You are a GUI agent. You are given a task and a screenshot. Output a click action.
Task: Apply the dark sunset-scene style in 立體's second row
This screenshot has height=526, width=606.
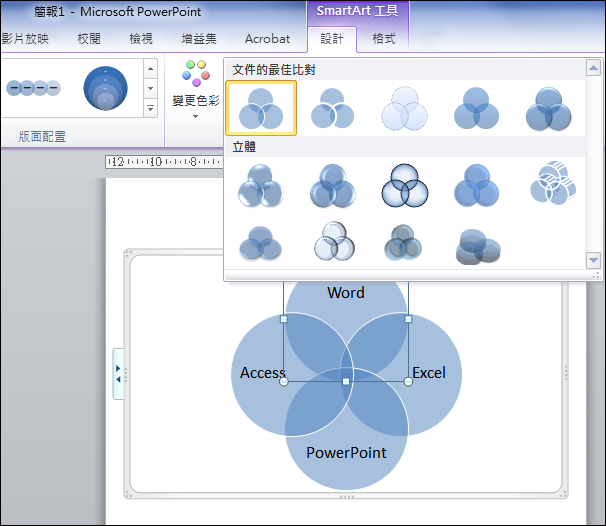404,243
